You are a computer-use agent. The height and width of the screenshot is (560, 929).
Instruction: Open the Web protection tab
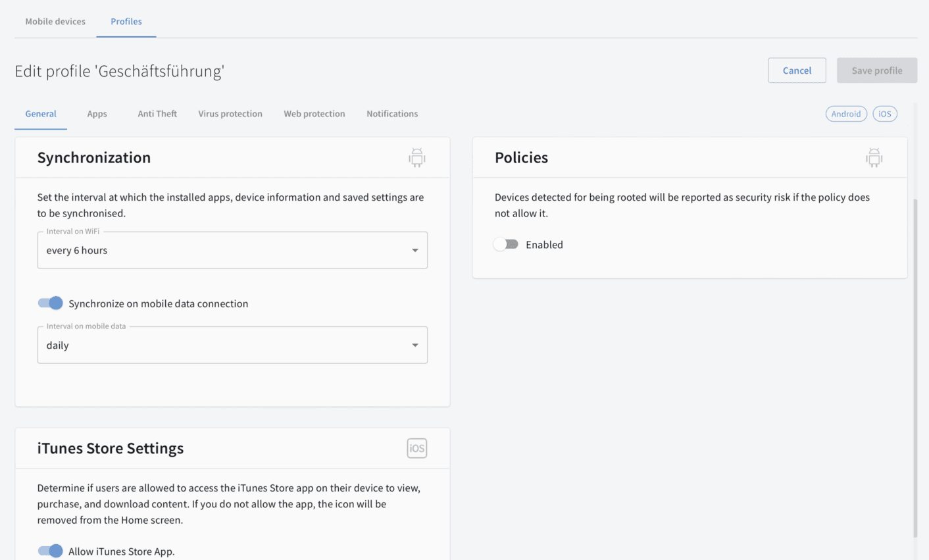point(314,114)
